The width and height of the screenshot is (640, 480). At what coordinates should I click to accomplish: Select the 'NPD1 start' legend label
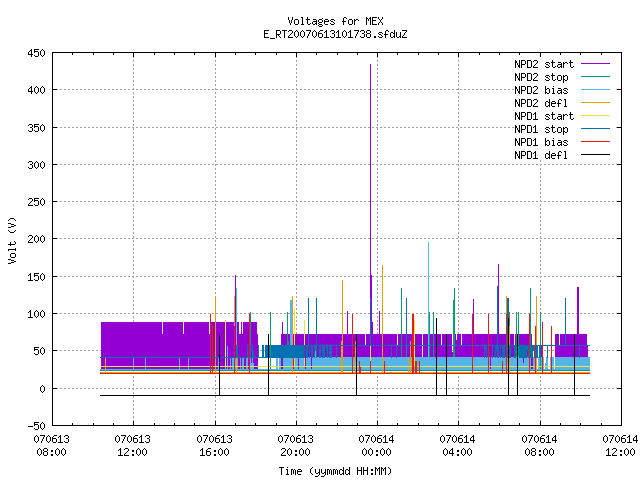pyautogui.click(x=544, y=116)
